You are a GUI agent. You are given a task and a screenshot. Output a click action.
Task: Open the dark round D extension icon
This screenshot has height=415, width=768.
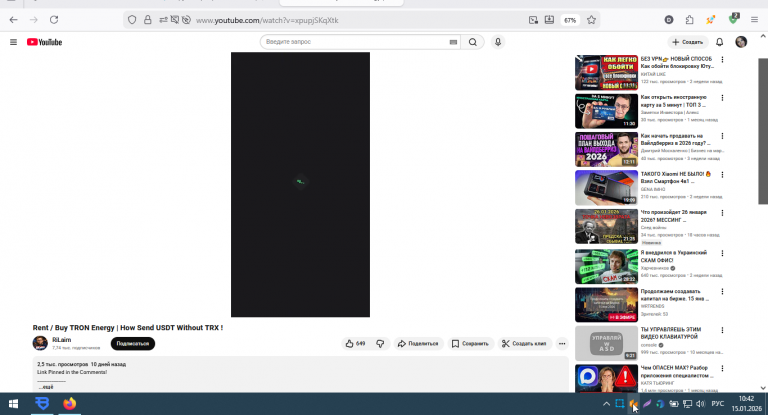(x=669, y=20)
